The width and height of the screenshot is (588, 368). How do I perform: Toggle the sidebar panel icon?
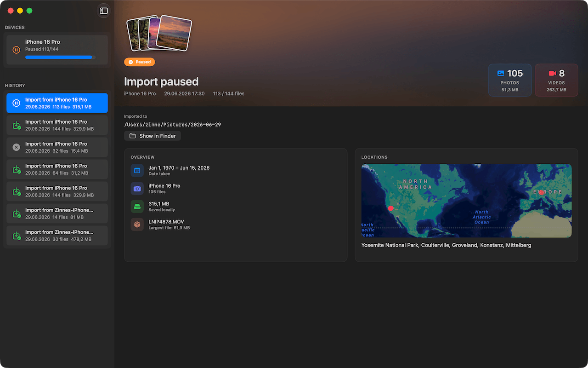[x=104, y=11]
